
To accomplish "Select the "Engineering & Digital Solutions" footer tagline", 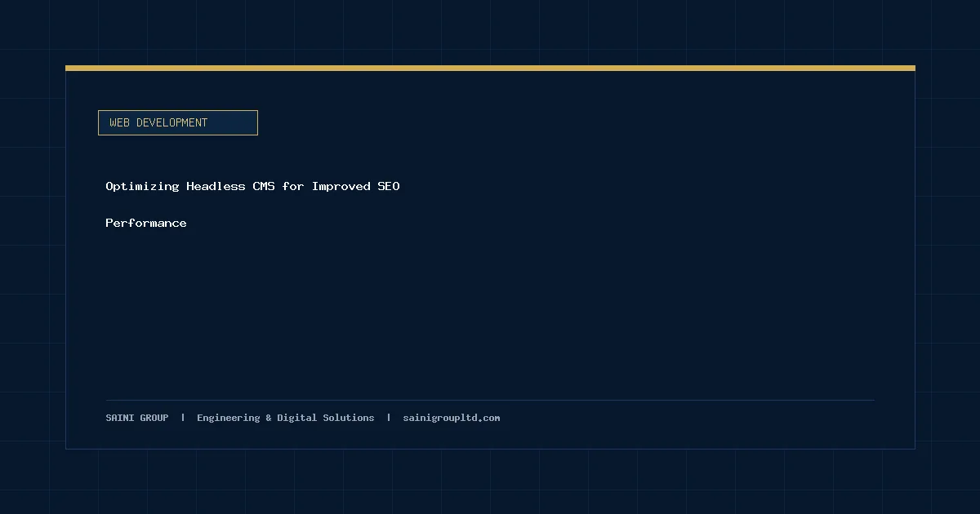I will (x=286, y=418).
